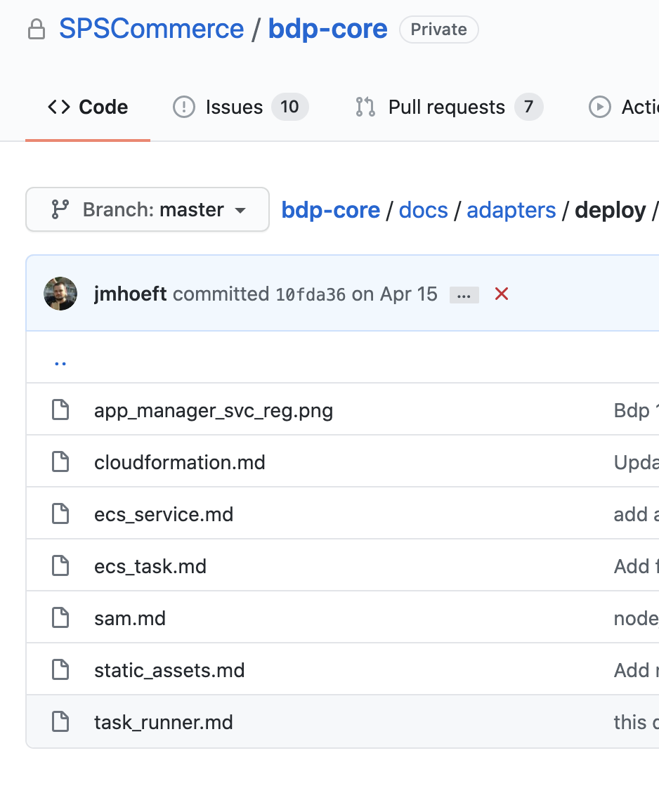Screen dimensions: 659x812
Task: Open the partially visible Actions tab
Action: point(624,107)
